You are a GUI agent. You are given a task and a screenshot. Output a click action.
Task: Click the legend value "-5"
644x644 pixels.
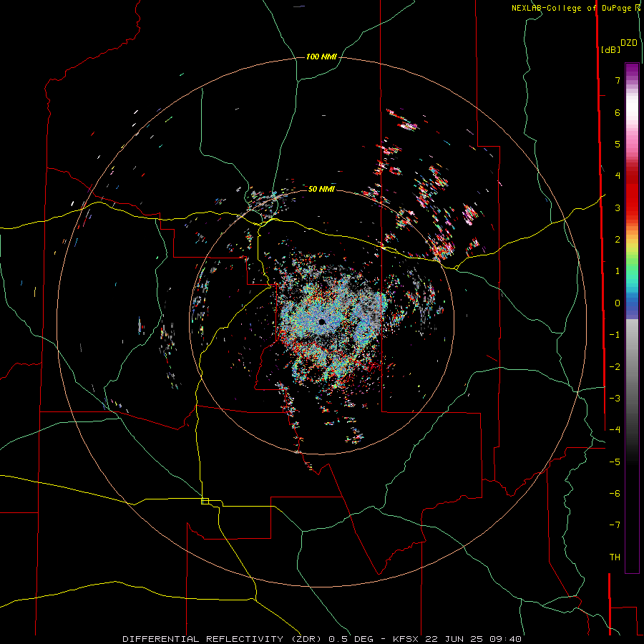click(615, 462)
